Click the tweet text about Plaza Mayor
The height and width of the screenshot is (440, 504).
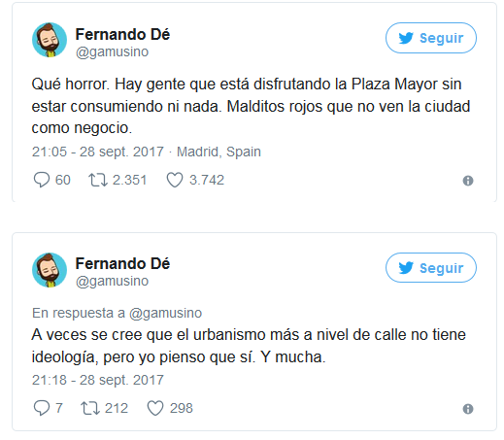coord(251,106)
